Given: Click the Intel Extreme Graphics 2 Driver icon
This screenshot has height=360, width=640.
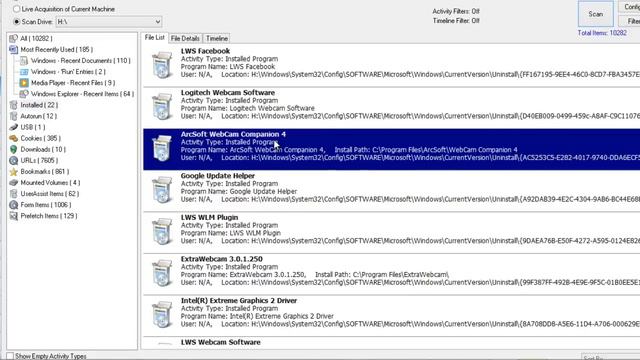Looking at the screenshot, I should tap(162, 315).
